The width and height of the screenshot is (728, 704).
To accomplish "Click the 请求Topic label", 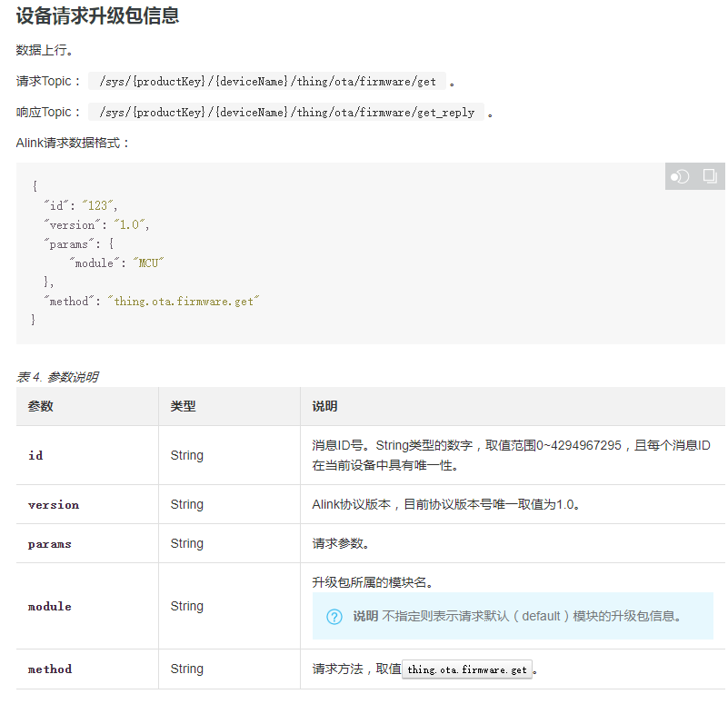I will [x=48, y=81].
